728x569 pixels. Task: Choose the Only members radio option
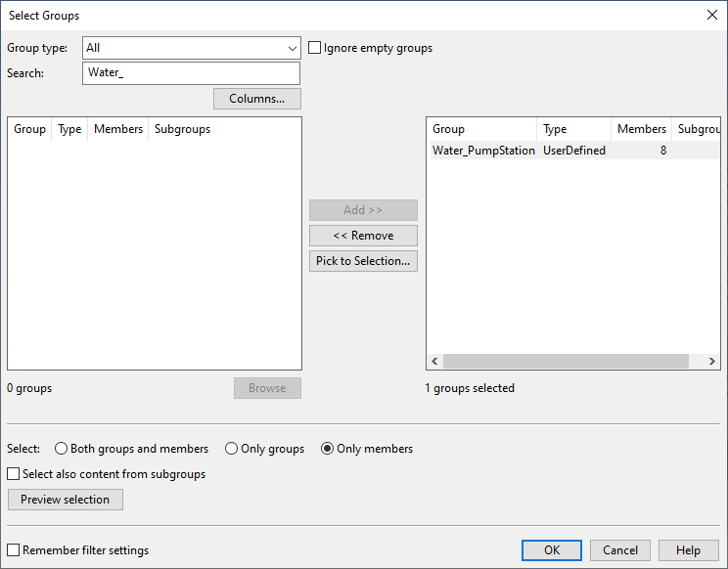click(328, 449)
